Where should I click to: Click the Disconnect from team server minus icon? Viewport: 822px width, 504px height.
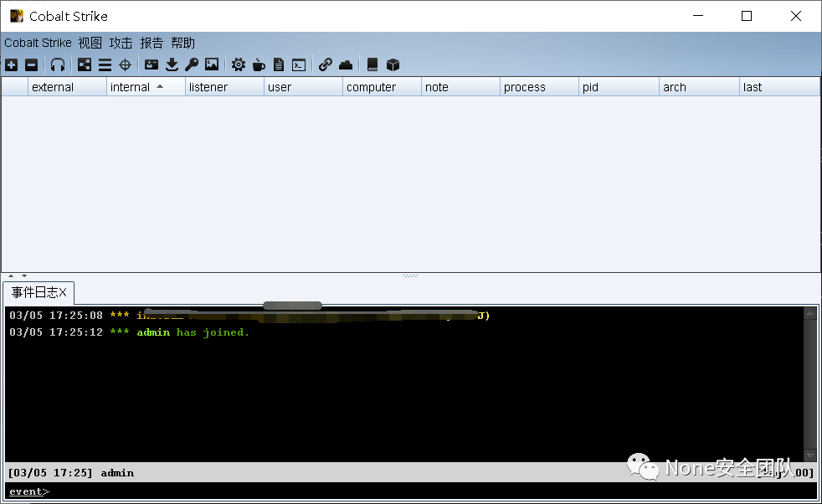click(x=32, y=65)
